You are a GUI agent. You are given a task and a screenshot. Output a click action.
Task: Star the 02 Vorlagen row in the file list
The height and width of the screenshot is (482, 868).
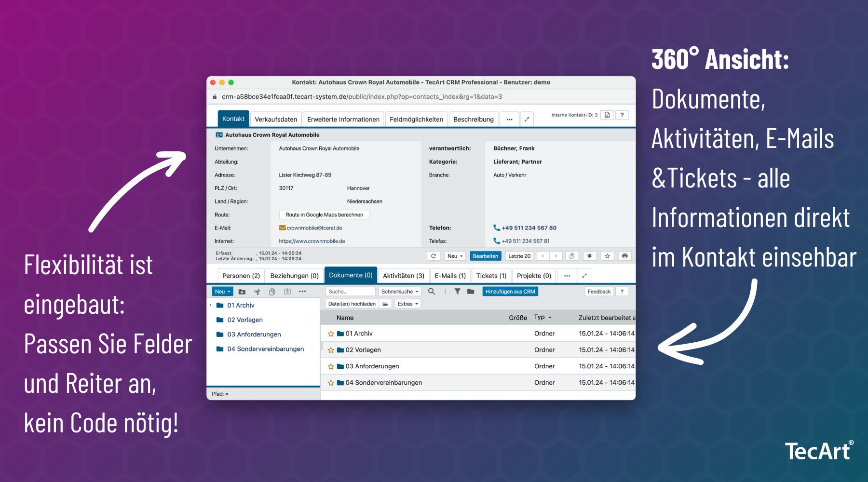[x=331, y=350]
